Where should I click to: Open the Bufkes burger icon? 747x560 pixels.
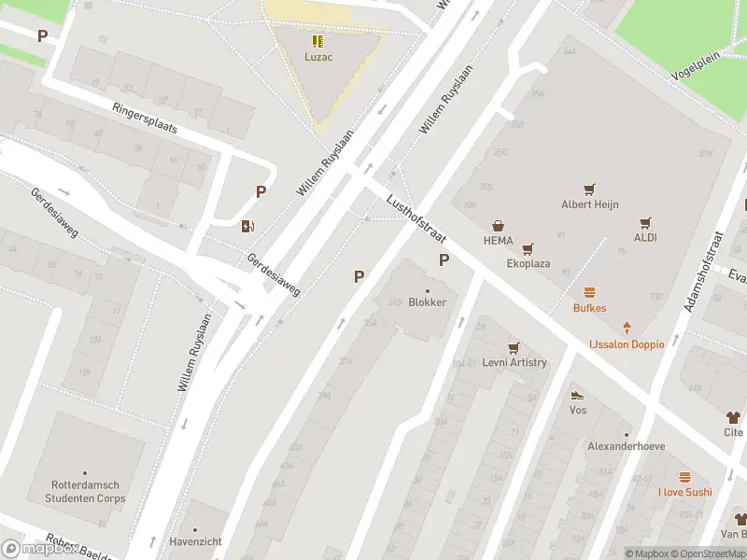pyautogui.click(x=590, y=293)
